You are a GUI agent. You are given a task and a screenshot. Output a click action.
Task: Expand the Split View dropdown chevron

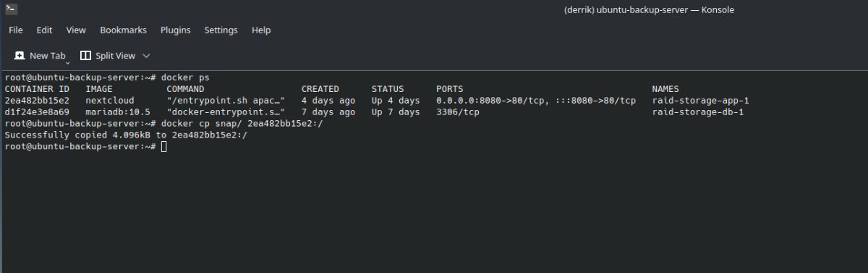(146, 56)
